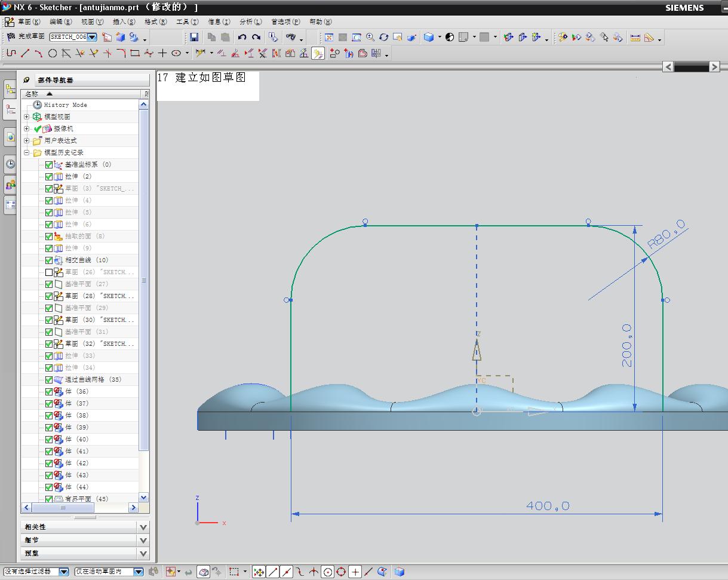Toggle the snap to arc center icon

click(327, 572)
